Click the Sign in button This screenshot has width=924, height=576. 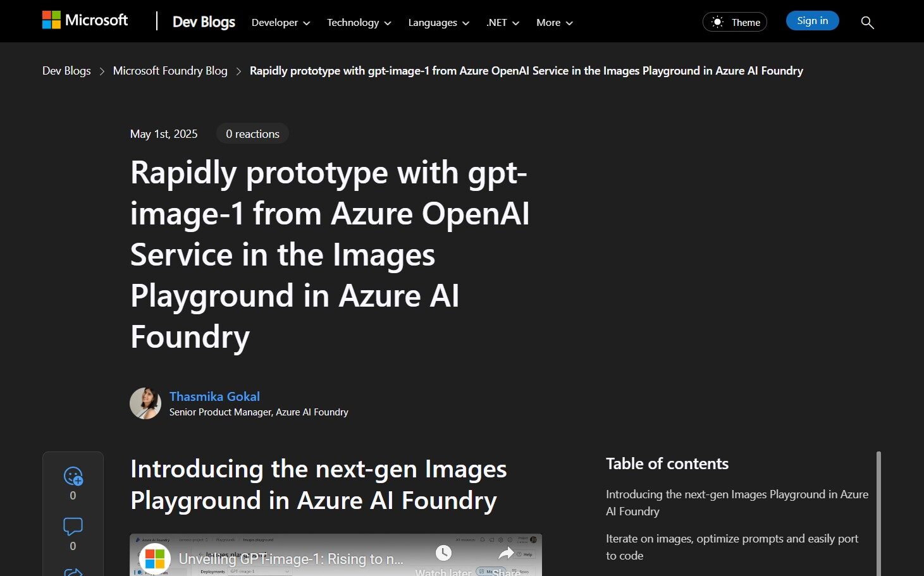click(812, 21)
